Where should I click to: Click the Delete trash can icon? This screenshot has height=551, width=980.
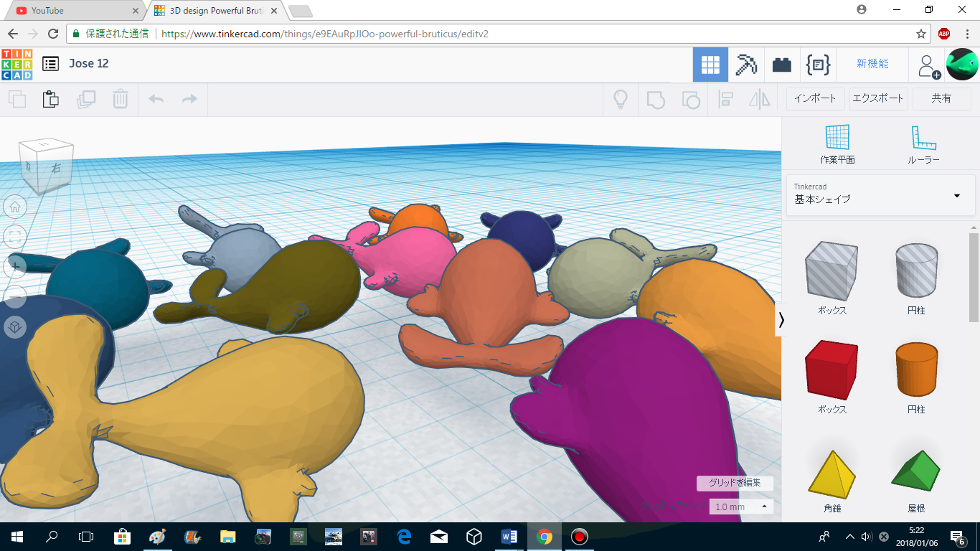121,99
